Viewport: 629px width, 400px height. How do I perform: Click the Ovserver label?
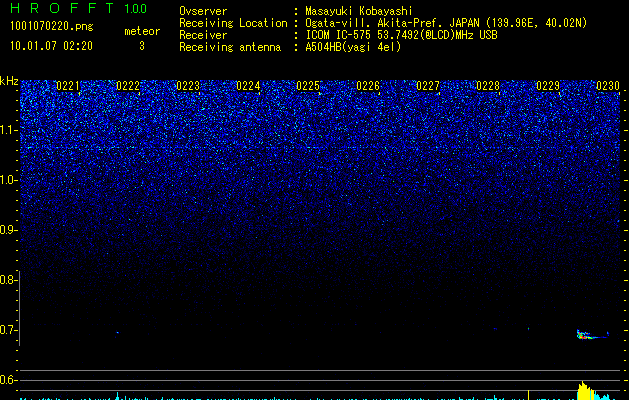click(203, 11)
